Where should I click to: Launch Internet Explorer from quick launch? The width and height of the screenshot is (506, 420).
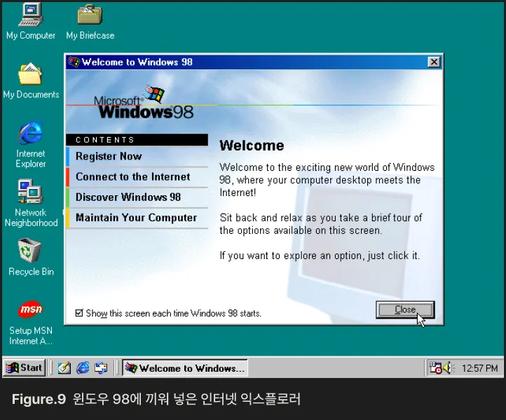83,367
